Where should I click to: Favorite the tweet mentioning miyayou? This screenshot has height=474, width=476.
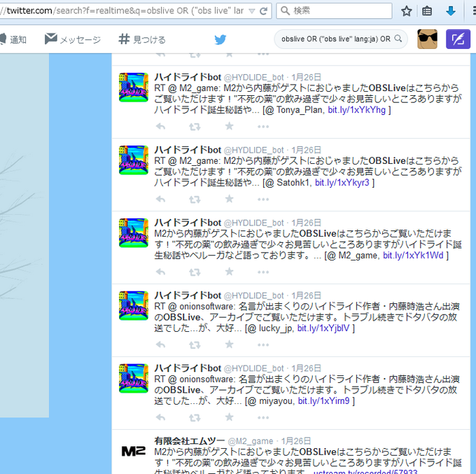click(x=229, y=417)
